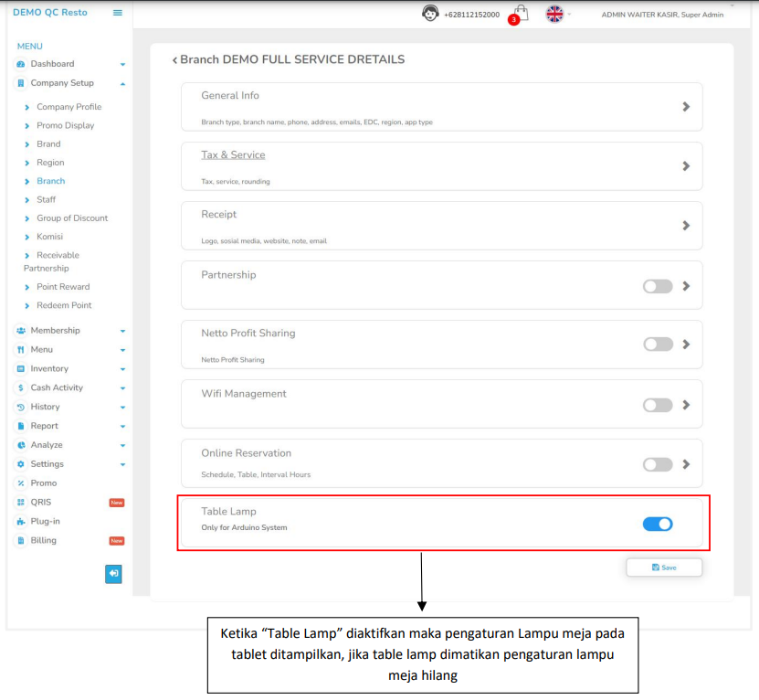This screenshot has width=759, height=700.
Task: Turn on the Wifi Management toggle
Action: [x=658, y=405]
